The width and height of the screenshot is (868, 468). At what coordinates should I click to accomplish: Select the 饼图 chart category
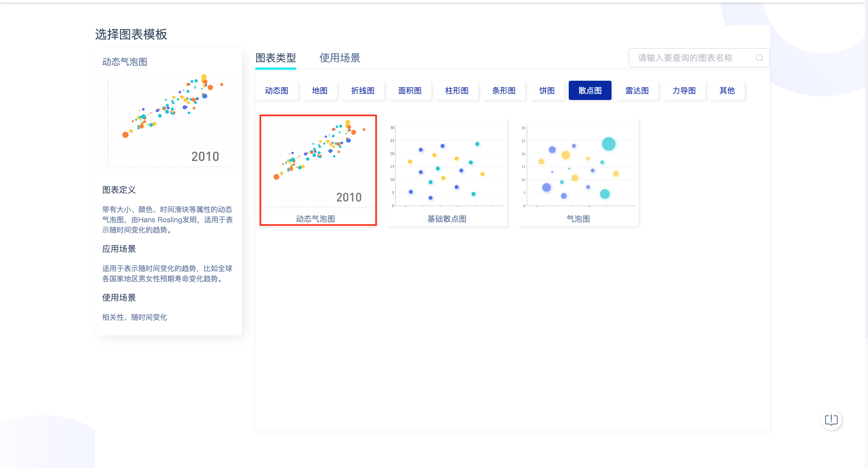coord(547,91)
